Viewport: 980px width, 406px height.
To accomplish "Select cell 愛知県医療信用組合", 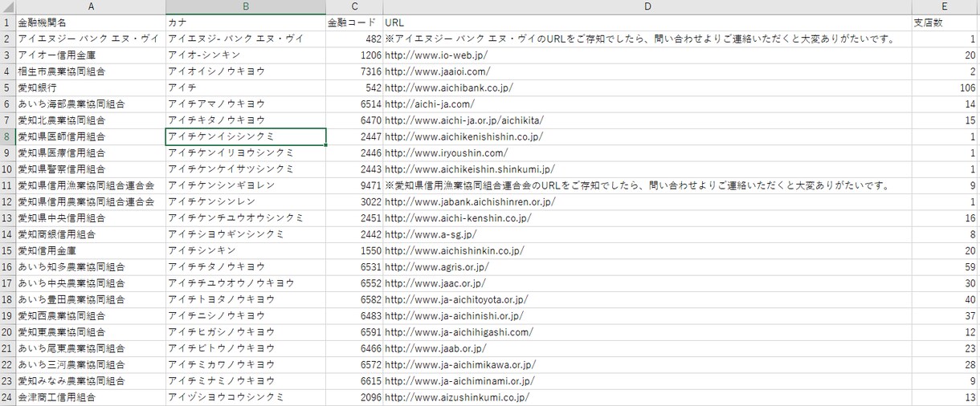I will click(91, 152).
